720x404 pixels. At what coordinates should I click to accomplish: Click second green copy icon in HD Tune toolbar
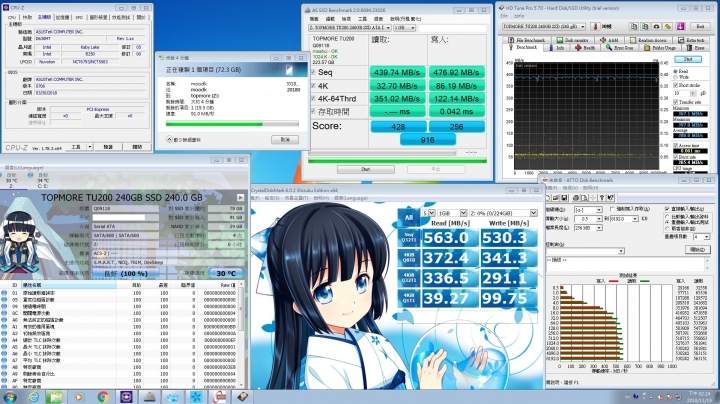pyautogui.click(x=645, y=27)
